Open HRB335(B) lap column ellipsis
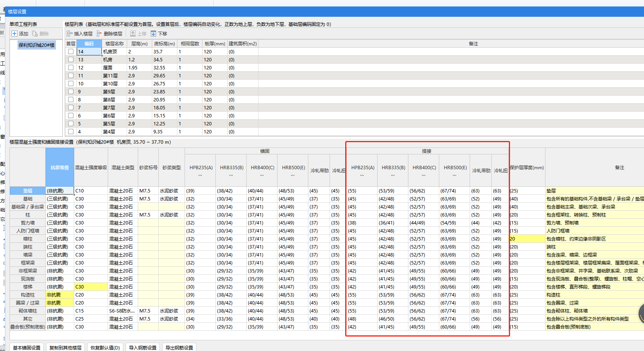Viewport: 644px width, 351px height. [x=393, y=175]
